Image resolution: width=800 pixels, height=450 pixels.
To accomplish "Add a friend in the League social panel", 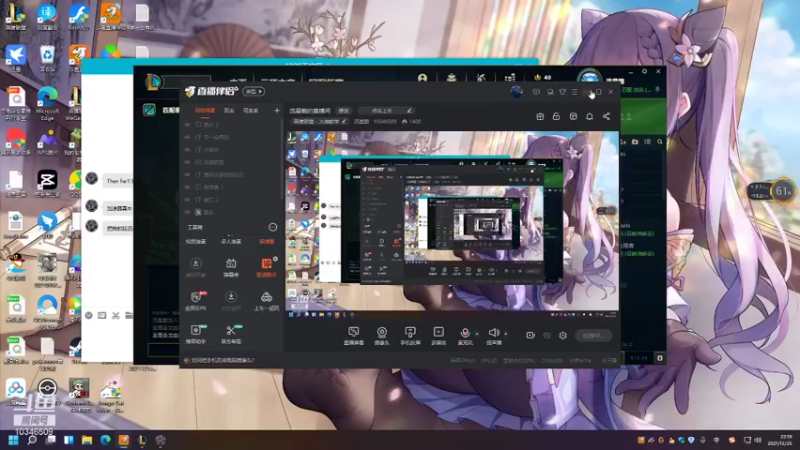I will point(623,141).
